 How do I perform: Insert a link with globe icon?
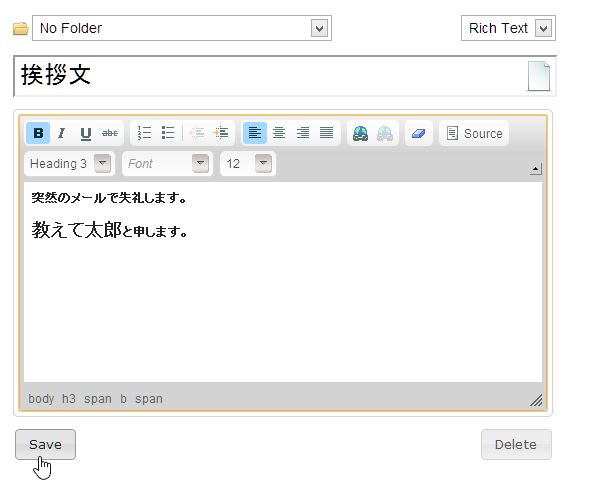point(360,133)
